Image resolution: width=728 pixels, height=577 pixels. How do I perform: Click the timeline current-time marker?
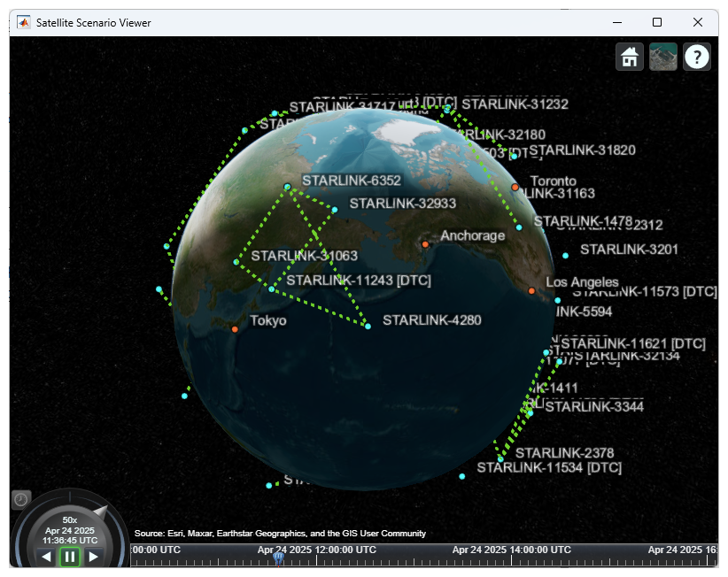click(278, 558)
